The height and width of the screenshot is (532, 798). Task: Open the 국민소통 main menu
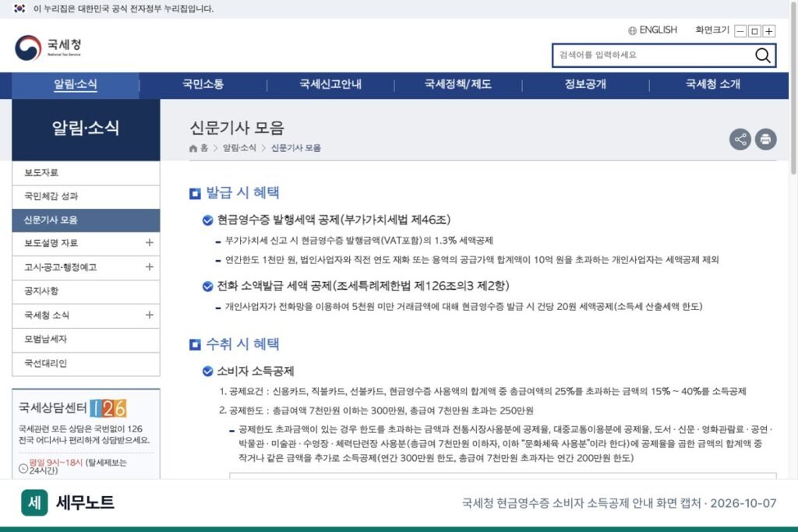[x=203, y=84]
